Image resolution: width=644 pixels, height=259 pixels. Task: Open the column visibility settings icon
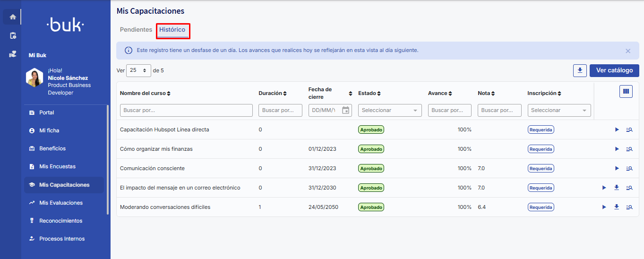(x=626, y=91)
